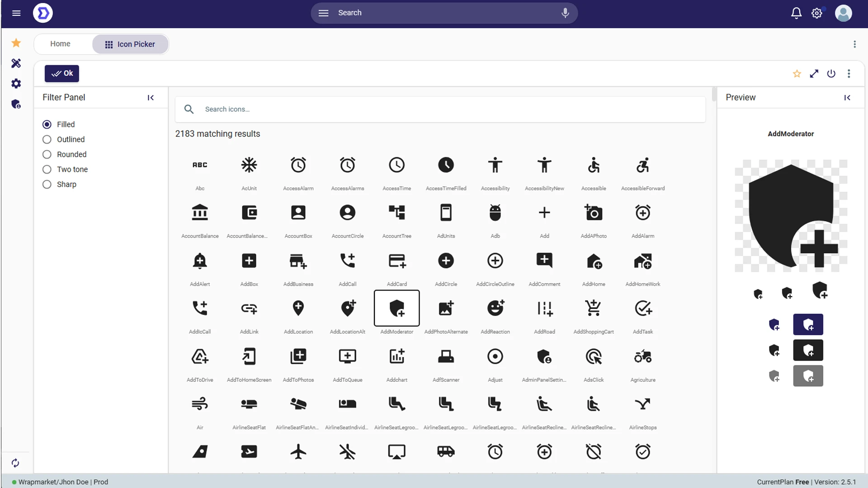
Task: Select the AirlineSeatFlat icon
Action: (249, 404)
